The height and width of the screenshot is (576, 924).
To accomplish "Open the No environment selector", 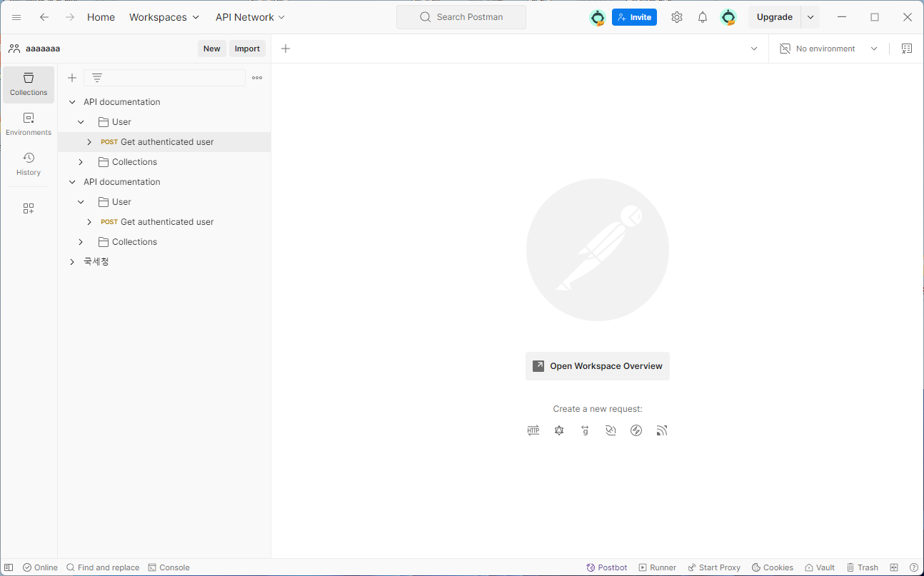I will pyautogui.click(x=828, y=49).
